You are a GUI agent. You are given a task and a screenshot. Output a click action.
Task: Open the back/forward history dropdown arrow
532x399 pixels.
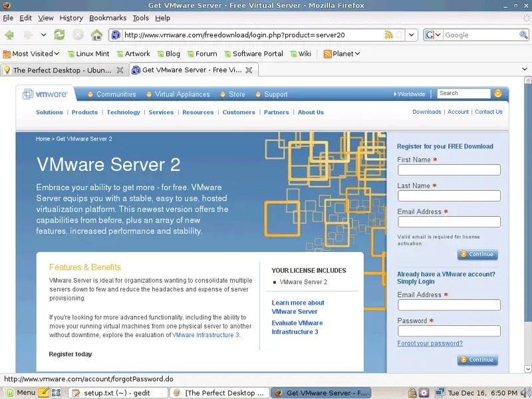pos(43,35)
